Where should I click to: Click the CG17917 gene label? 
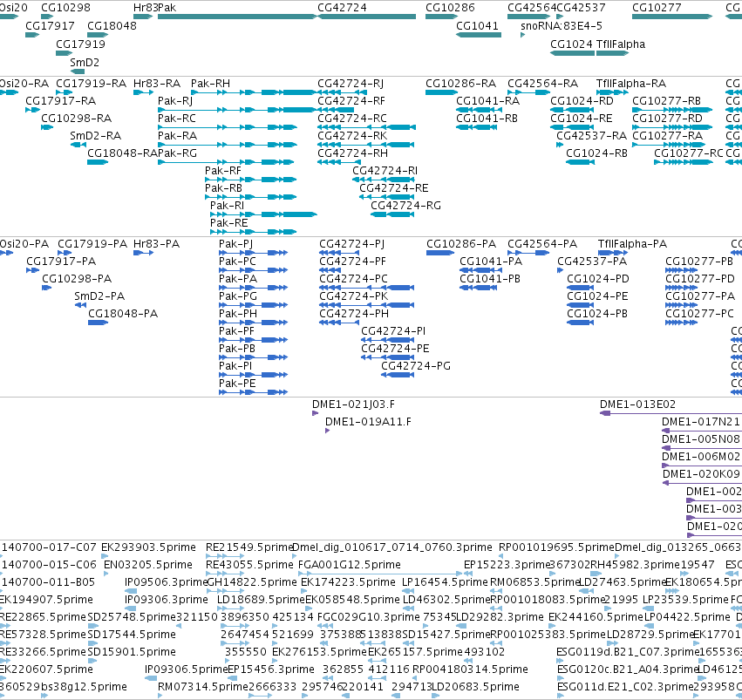coord(50,26)
